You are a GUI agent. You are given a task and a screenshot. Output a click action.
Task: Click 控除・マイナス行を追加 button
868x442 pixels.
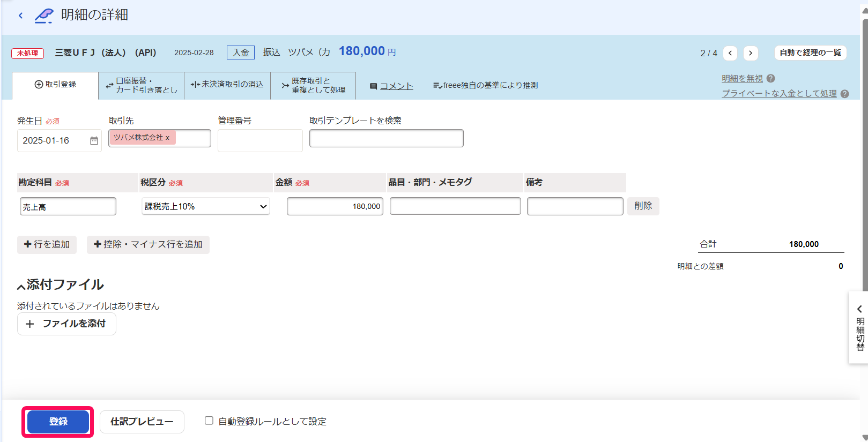pos(148,244)
